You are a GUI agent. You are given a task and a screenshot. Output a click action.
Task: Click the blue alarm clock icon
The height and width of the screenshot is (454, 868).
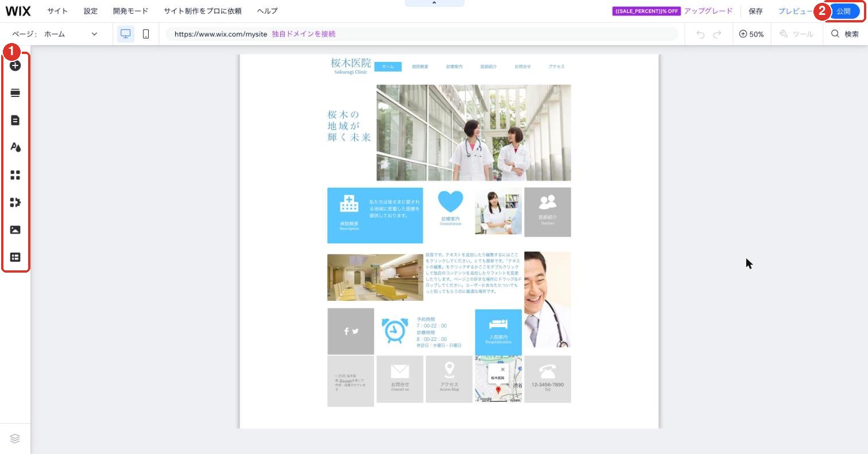pos(394,331)
